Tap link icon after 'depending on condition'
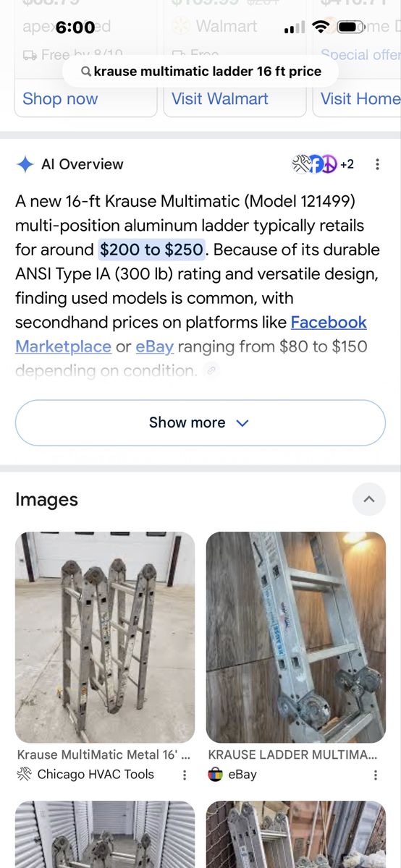 pyautogui.click(x=211, y=370)
